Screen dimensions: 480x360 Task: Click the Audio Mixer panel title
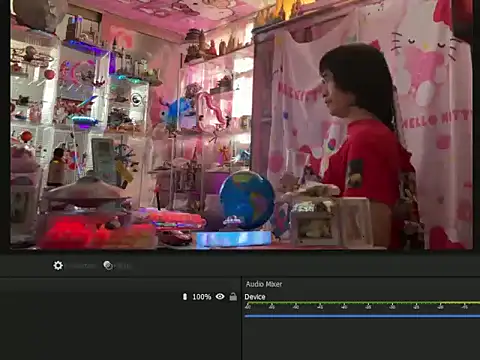coord(264,284)
